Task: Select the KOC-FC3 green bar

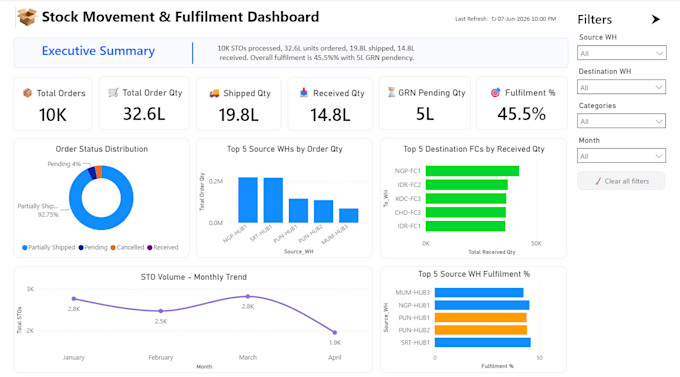Action: [x=466, y=199]
